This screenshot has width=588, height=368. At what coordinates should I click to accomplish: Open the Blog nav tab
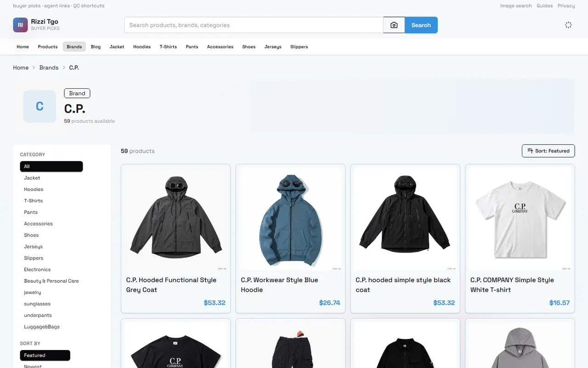[96, 47]
